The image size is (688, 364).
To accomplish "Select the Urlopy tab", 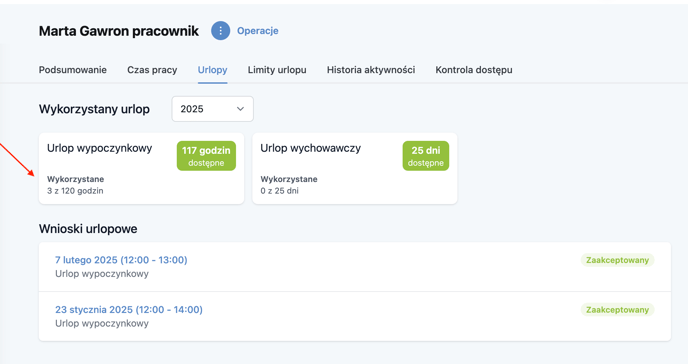I will 212,70.
